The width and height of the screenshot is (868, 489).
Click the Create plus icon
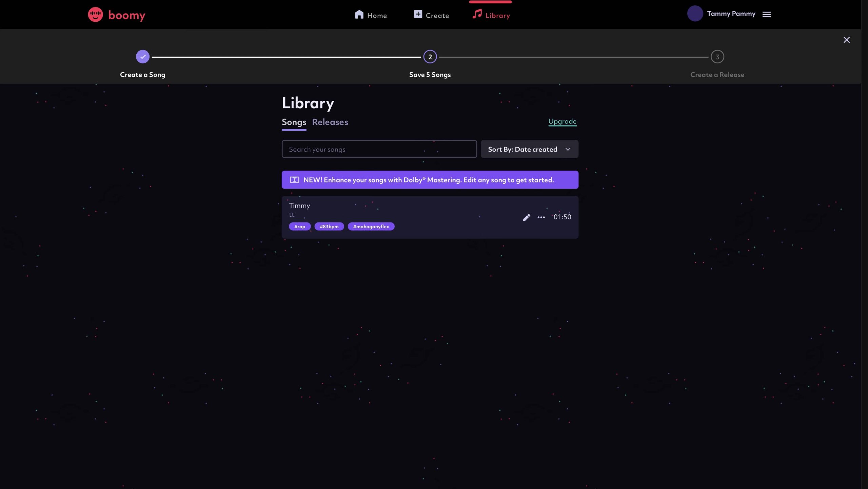pos(418,14)
